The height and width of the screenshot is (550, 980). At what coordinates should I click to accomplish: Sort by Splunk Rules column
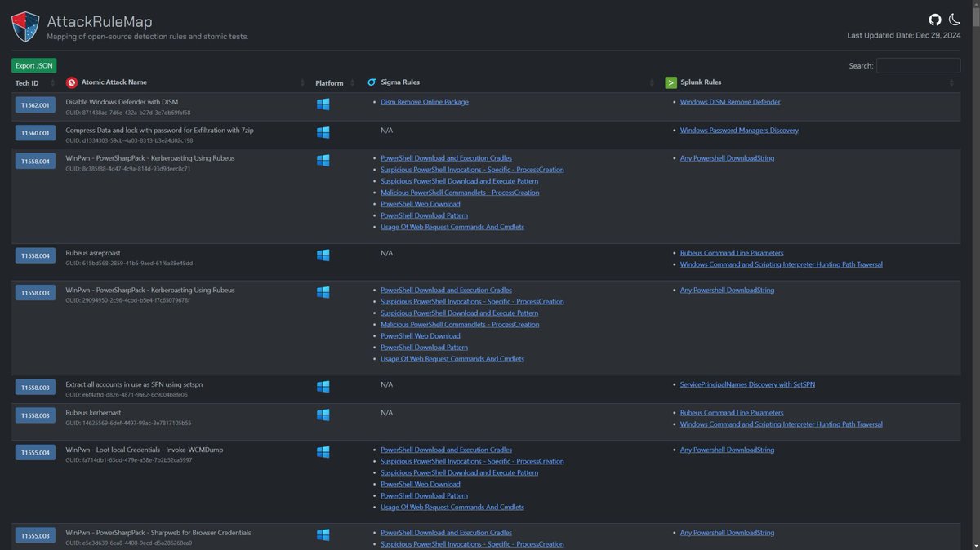[811, 82]
